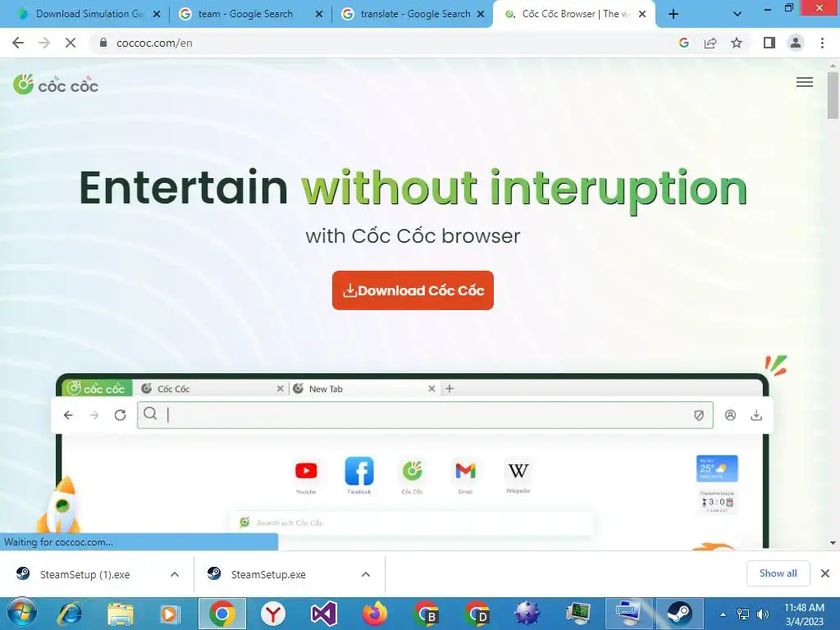Screen dimensions: 840x630
Task: Open the hamburger menu on Cốc Cốc page
Action: (804, 82)
